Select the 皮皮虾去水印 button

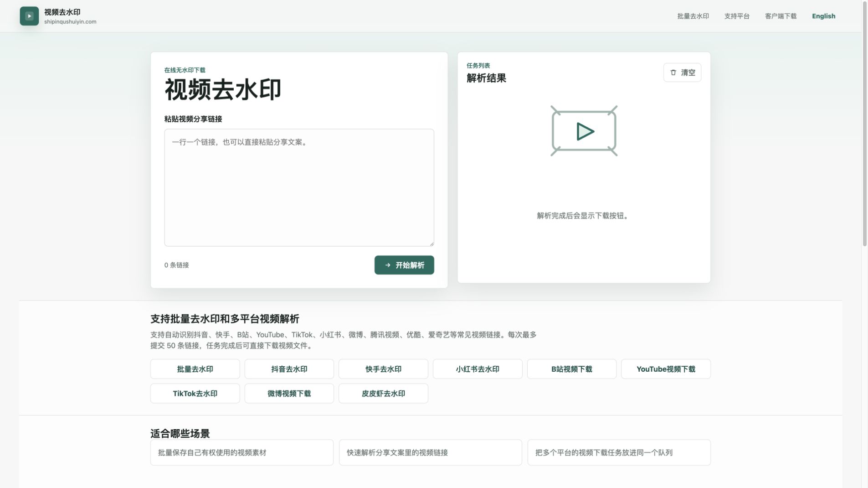pyautogui.click(x=383, y=393)
